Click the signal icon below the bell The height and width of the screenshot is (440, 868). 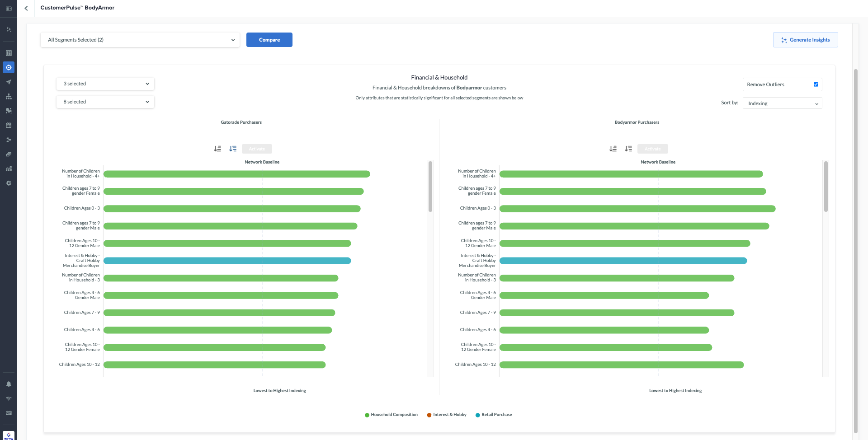(x=9, y=399)
